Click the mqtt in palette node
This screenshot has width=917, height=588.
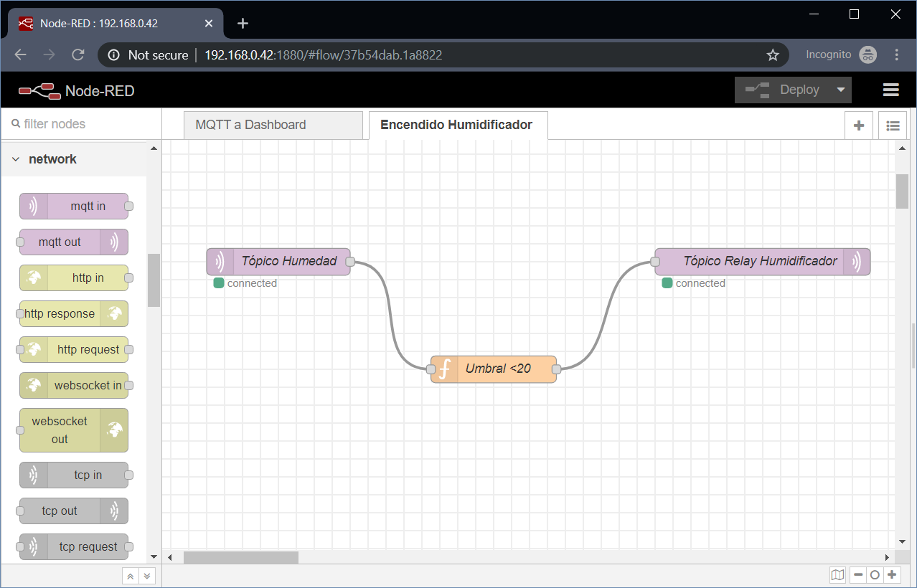(x=74, y=206)
